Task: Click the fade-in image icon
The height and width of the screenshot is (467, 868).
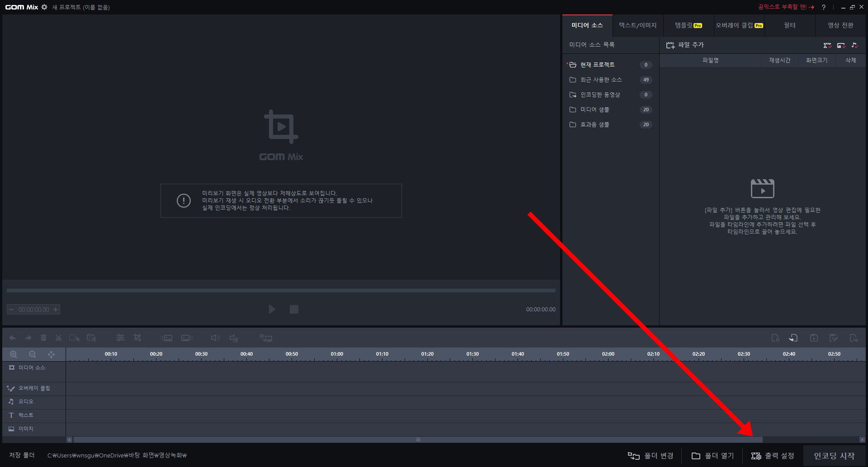Action: [x=167, y=338]
